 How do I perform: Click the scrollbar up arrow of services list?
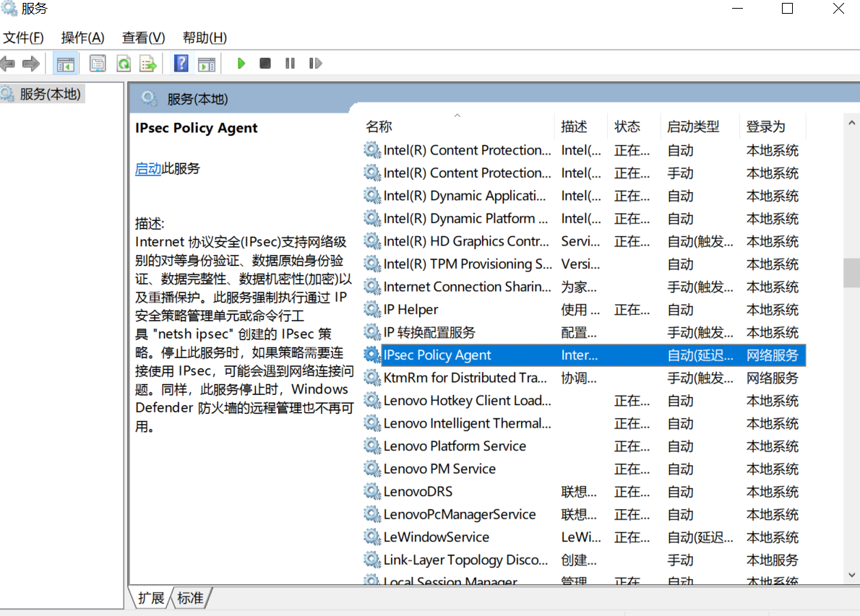point(851,123)
